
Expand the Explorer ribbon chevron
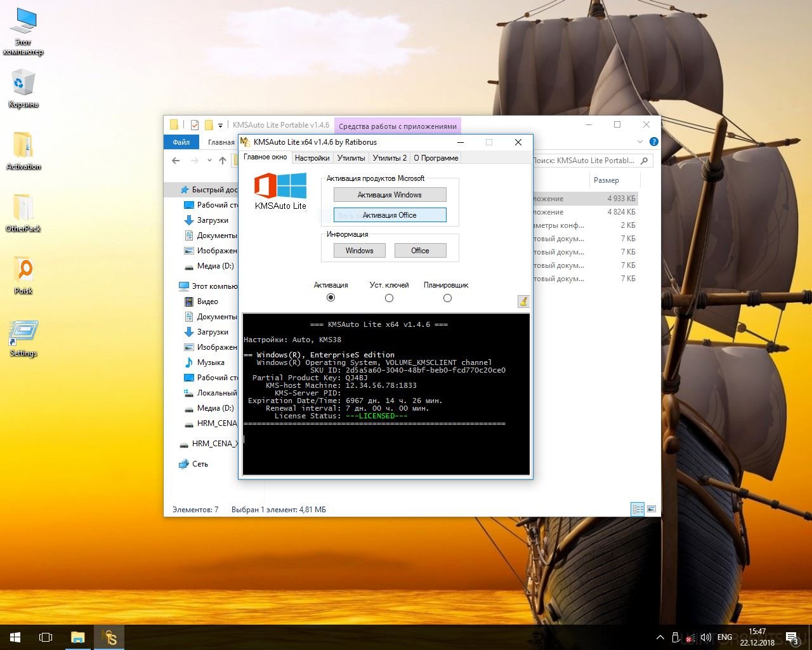[640, 142]
